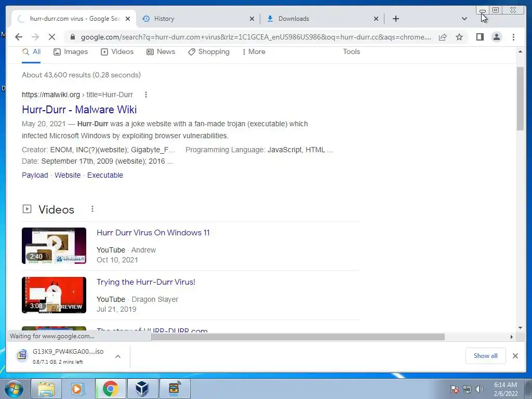Open the volume speaker icon
The height and width of the screenshot is (399, 532).
480,389
